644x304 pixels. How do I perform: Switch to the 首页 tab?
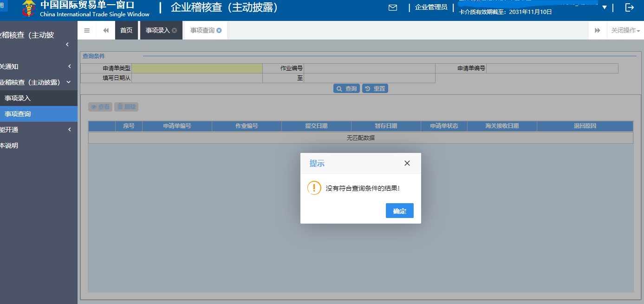coord(126,30)
